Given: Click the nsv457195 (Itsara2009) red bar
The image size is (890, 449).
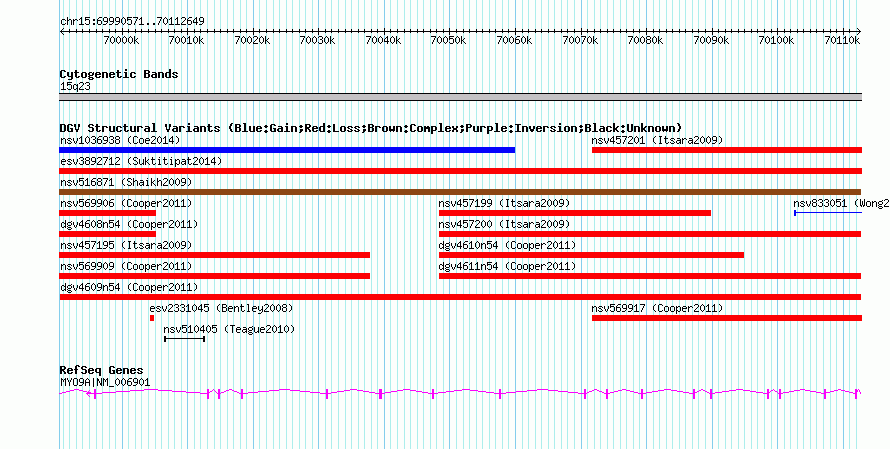Looking at the screenshot, I should [215, 255].
